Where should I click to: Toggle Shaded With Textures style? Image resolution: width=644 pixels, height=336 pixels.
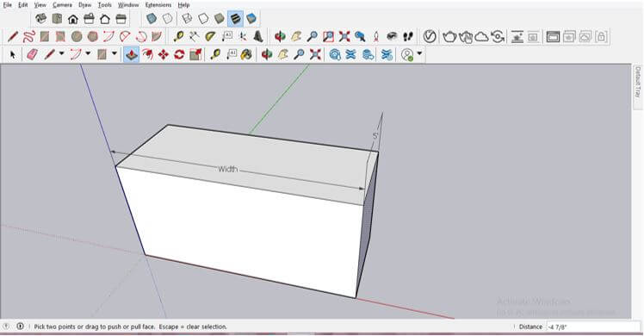pyautogui.click(x=235, y=18)
